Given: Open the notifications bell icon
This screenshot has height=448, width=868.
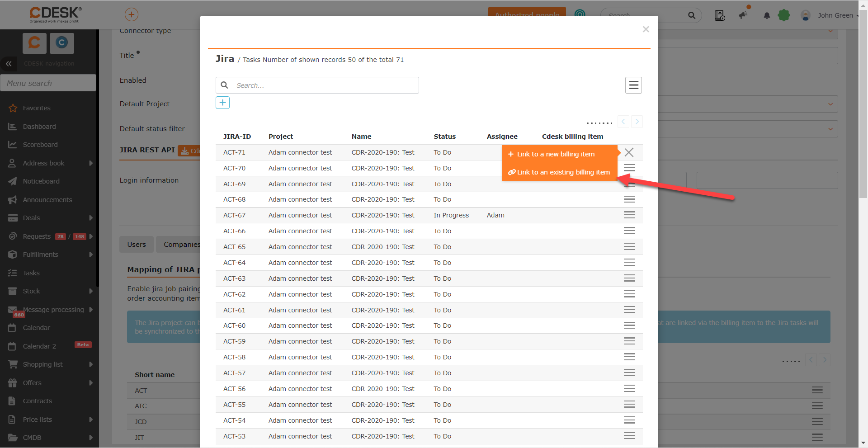Looking at the screenshot, I should pyautogui.click(x=767, y=15).
